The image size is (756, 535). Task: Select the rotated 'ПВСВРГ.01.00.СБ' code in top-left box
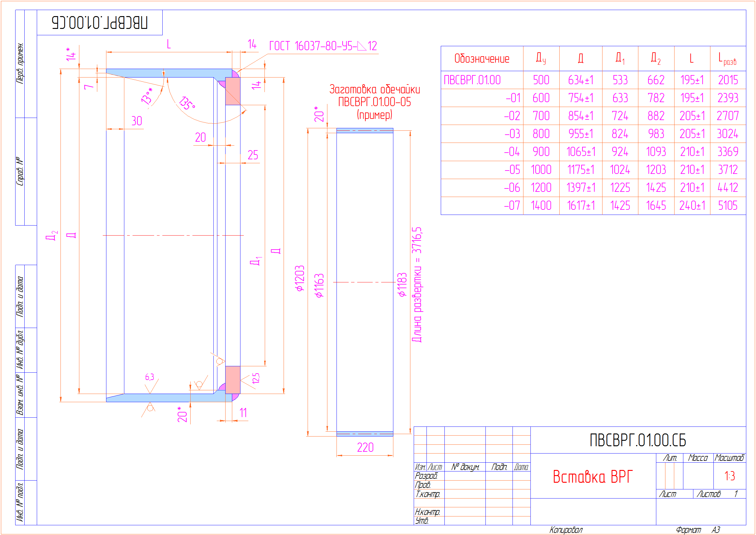(99, 22)
